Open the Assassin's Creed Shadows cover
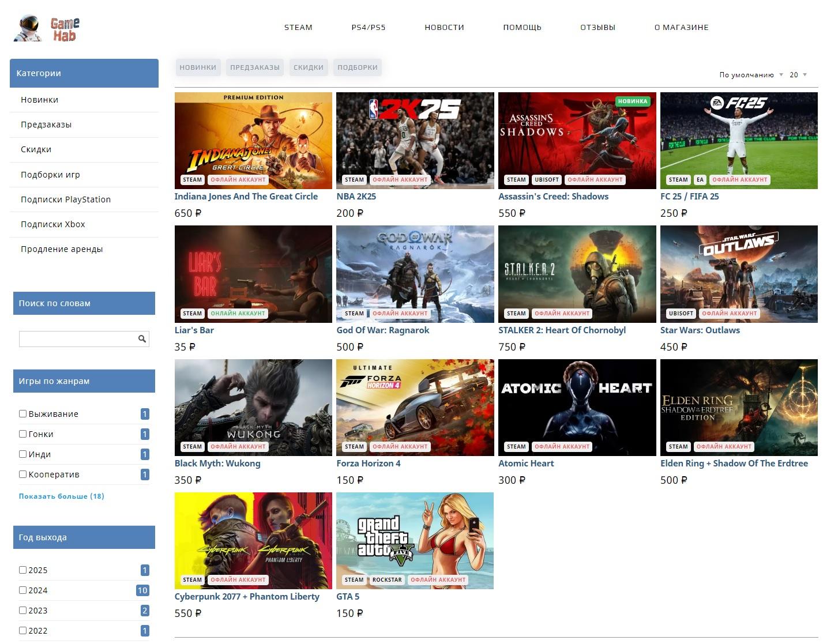Screen dimensions: 823x644 pos(577,141)
